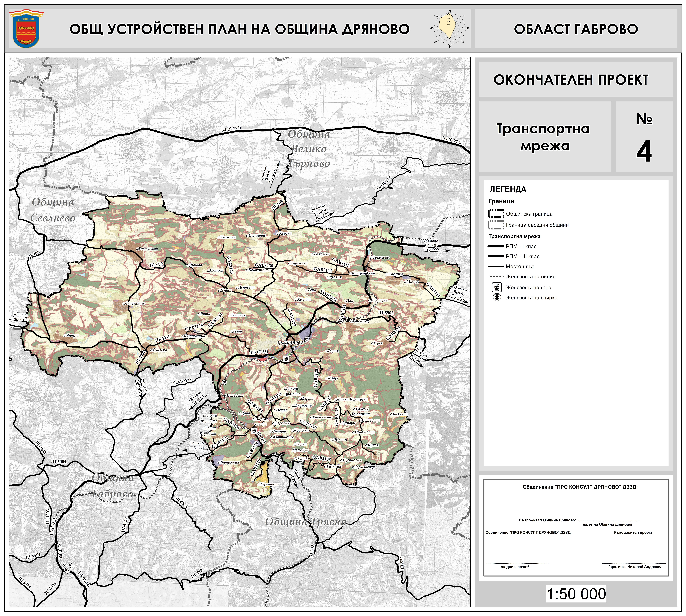686x616 pixels.
Task: Click the гр.Дряново town label on map
Action: [290, 343]
